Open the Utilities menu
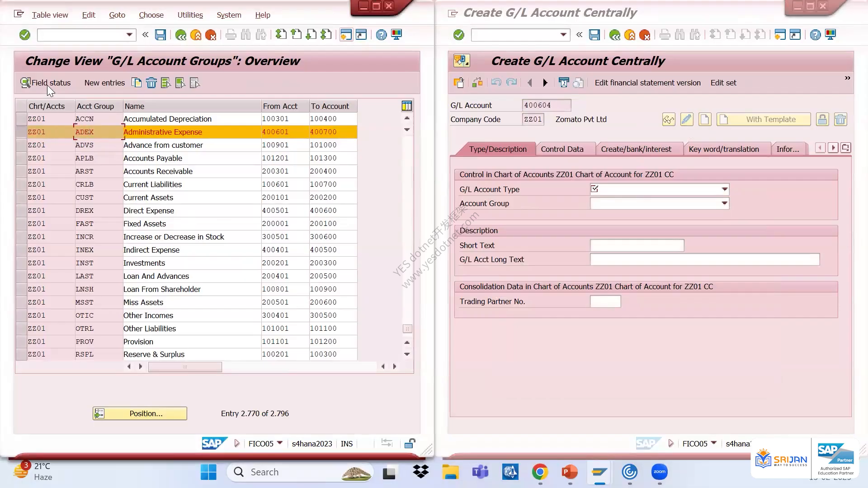 pos(190,15)
